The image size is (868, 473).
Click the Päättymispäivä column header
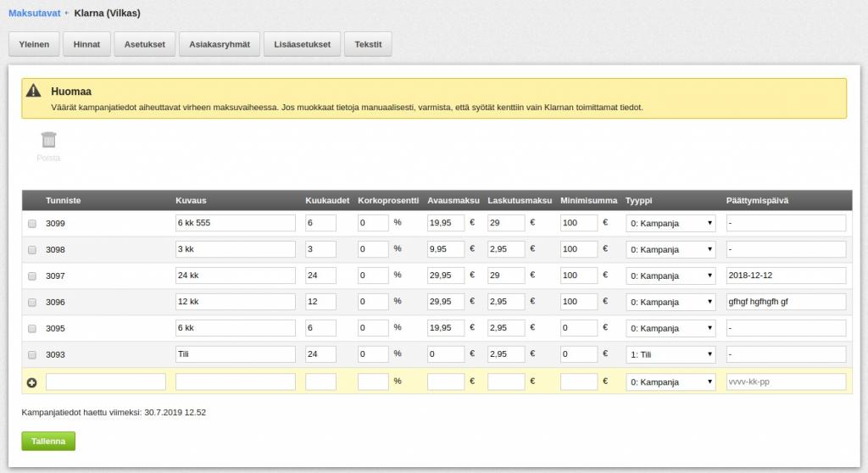pyautogui.click(x=757, y=201)
